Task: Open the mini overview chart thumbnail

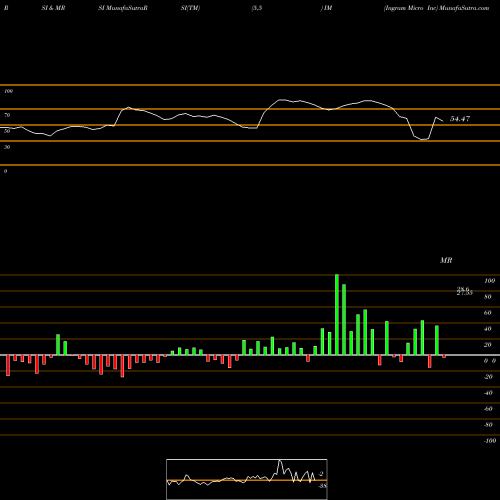Action: point(247,479)
